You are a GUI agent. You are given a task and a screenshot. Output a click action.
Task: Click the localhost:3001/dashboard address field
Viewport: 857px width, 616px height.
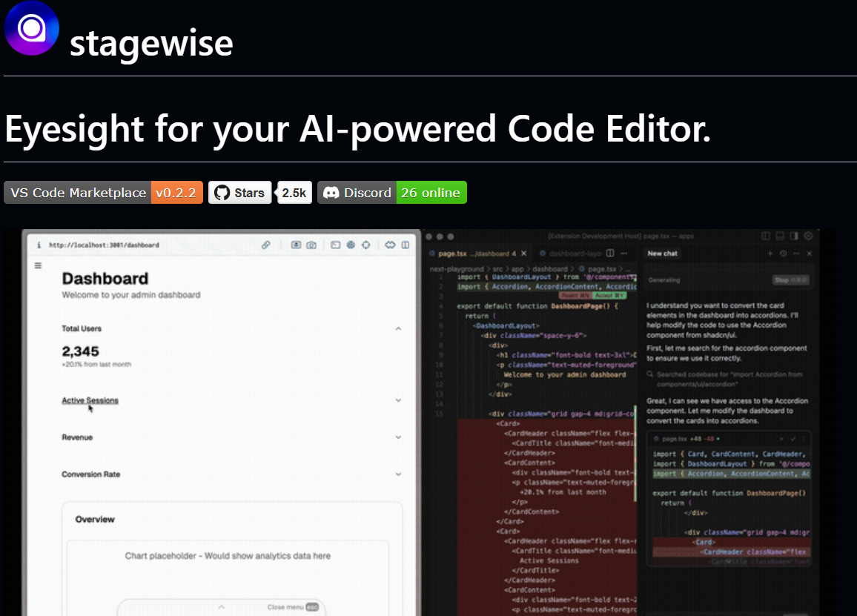104,245
